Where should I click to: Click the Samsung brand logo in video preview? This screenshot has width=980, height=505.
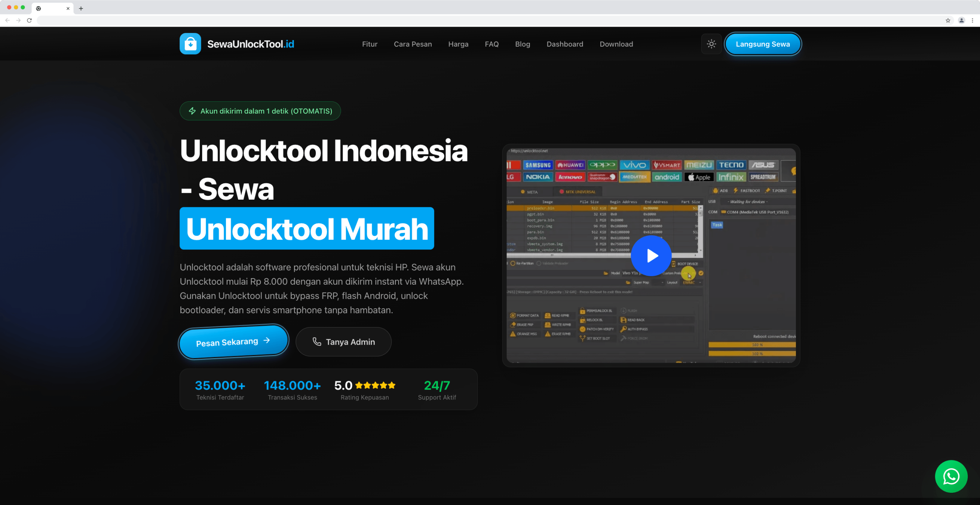pyautogui.click(x=538, y=165)
